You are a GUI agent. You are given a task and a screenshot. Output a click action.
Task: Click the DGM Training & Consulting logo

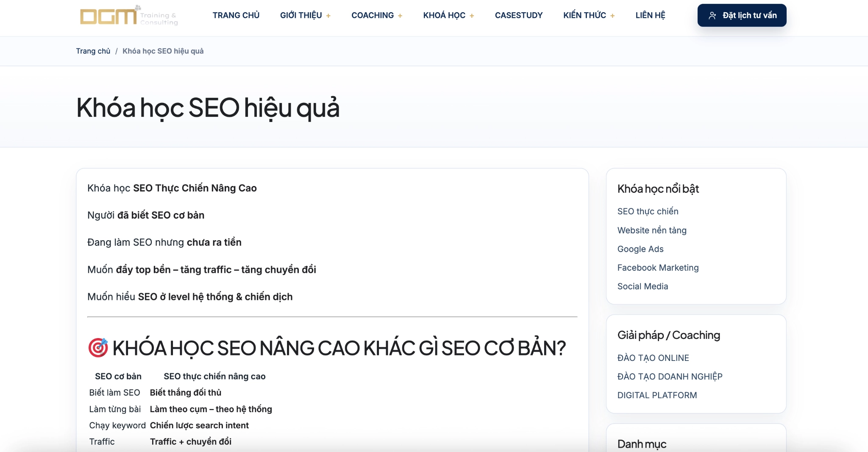point(129,16)
